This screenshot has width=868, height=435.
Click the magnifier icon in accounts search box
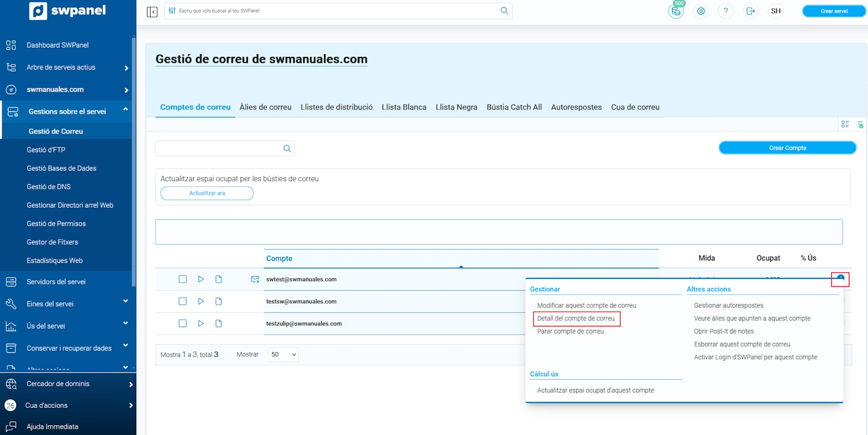click(x=287, y=149)
